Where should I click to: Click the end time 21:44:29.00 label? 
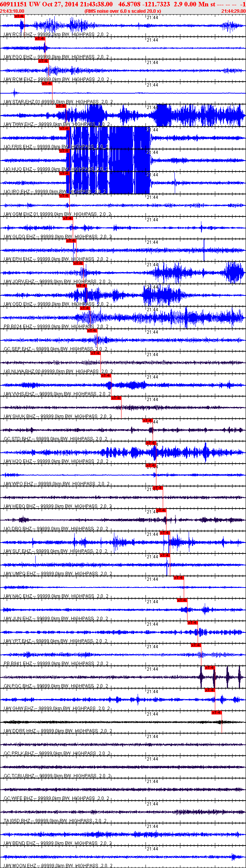[x=233, y=11]
